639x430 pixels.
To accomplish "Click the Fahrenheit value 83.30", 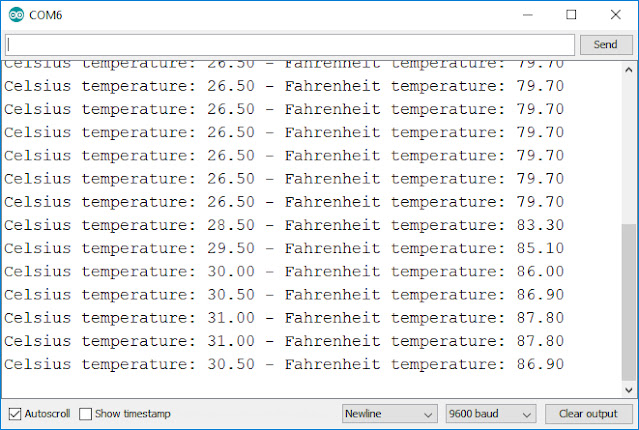I will 540,225.
